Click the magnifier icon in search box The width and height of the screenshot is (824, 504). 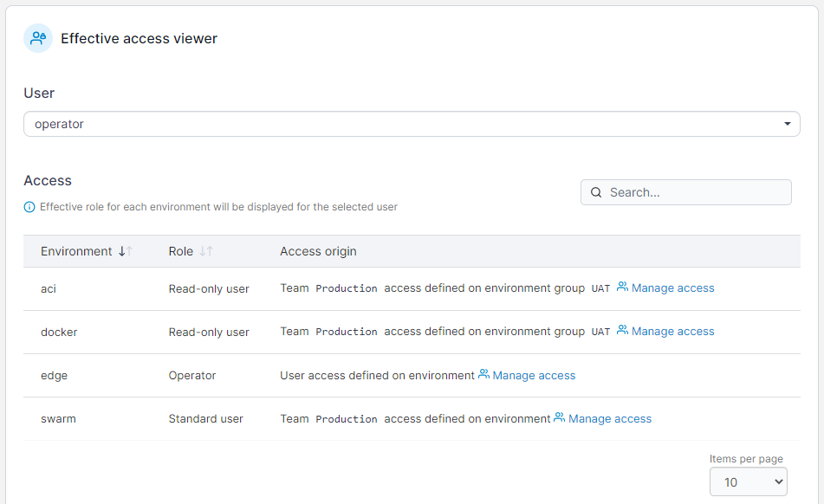coord(596,192)
